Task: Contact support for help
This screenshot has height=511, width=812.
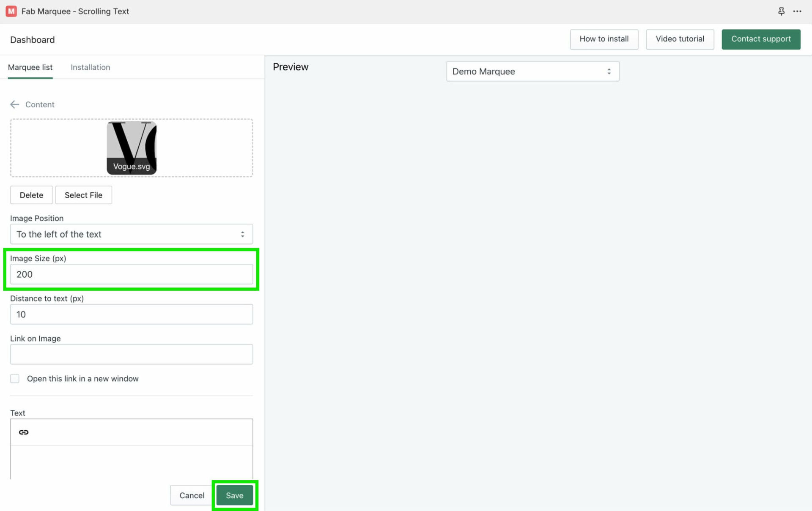Action: (761, 39)
